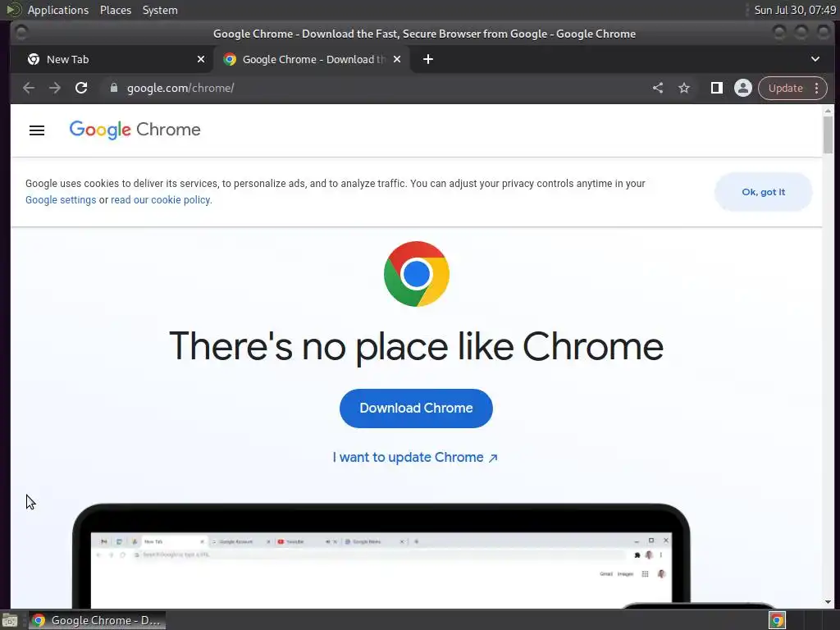The width and height of the screenshot is (840, 630).
Task: Click the page scrollbar thumb
Action: 829,135
